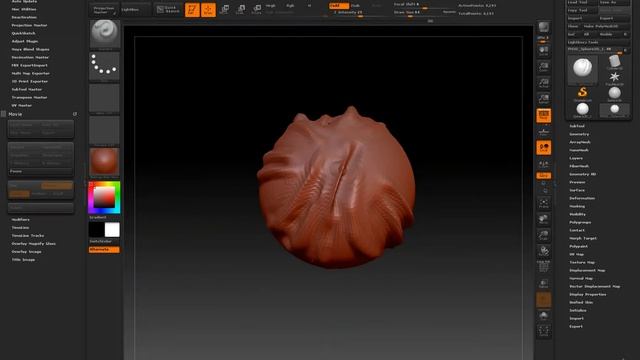Image resolution: width=640 pixels, height=360 pixels.
Task: Select the Rotate transform in top toolbar
Action: 256,10
